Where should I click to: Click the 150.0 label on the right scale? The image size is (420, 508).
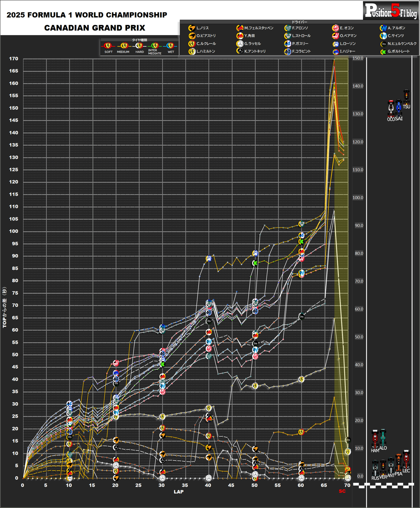pos(358,58)
